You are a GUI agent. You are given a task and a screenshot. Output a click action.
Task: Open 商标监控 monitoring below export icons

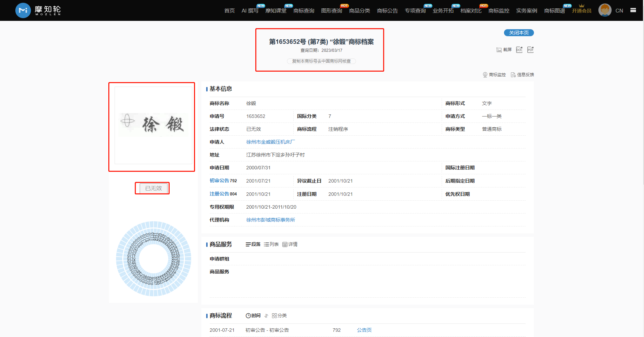click(494, 75)
